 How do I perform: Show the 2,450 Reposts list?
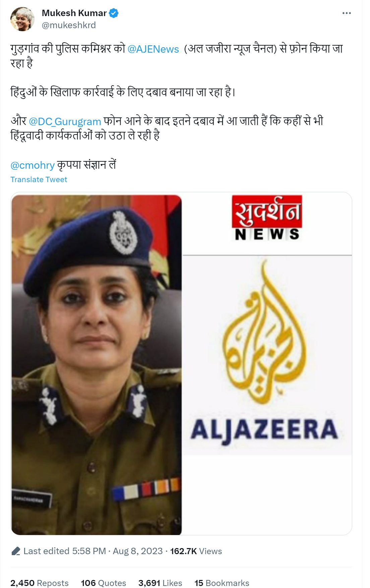(40, 583)
